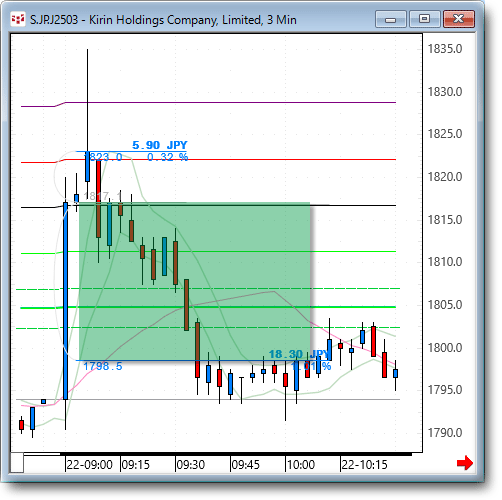Click the chart window icon in title bar
The image size is (502, 500).
18,20
